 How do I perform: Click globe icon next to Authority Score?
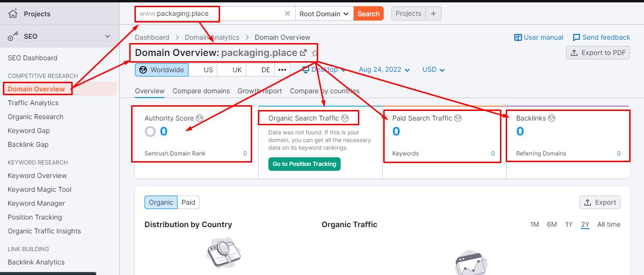tap(200, 118)
